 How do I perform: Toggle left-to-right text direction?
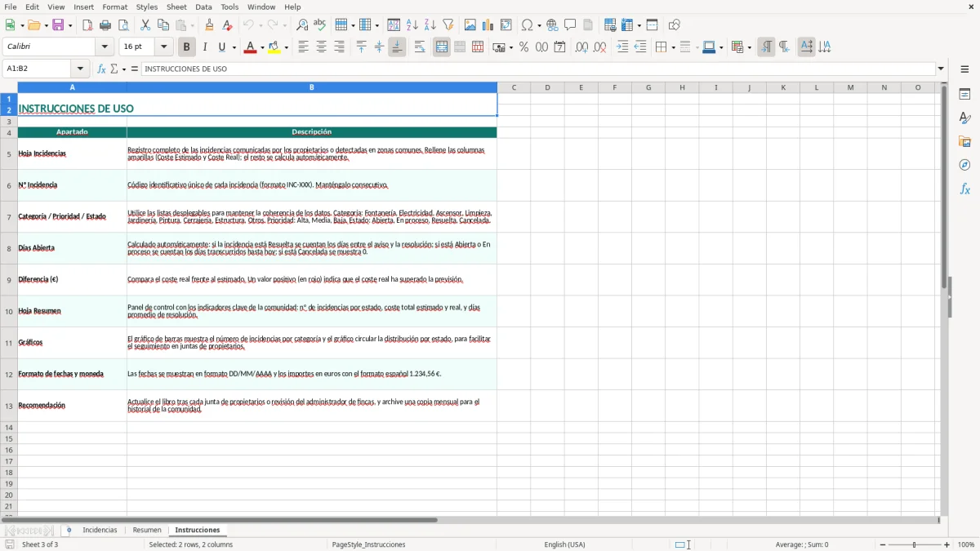(x=766, y=47)
